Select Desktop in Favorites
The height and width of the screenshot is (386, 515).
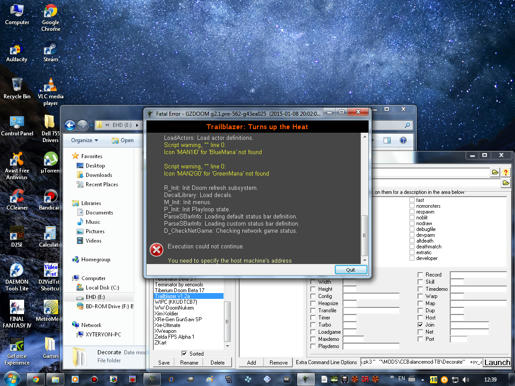click(x=91, y=166)
